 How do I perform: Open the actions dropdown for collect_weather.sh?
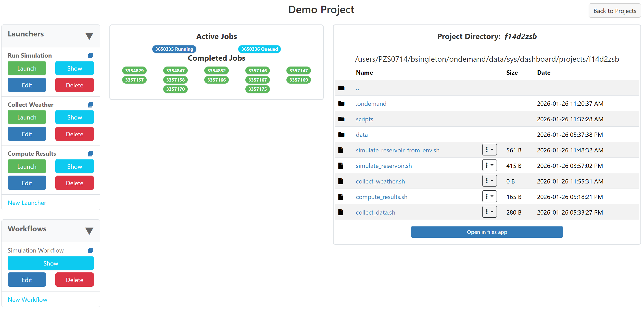pos(489,181)
